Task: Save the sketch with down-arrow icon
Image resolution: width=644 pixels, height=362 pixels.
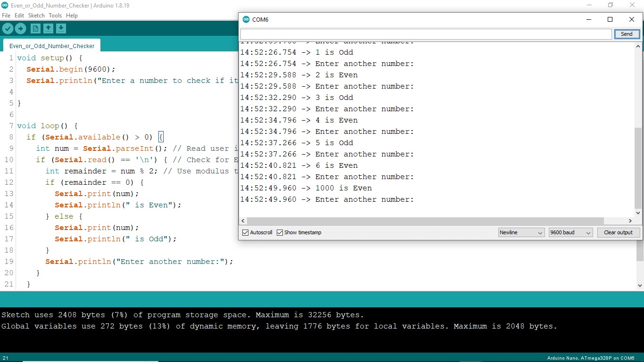Action: (61, 29)
